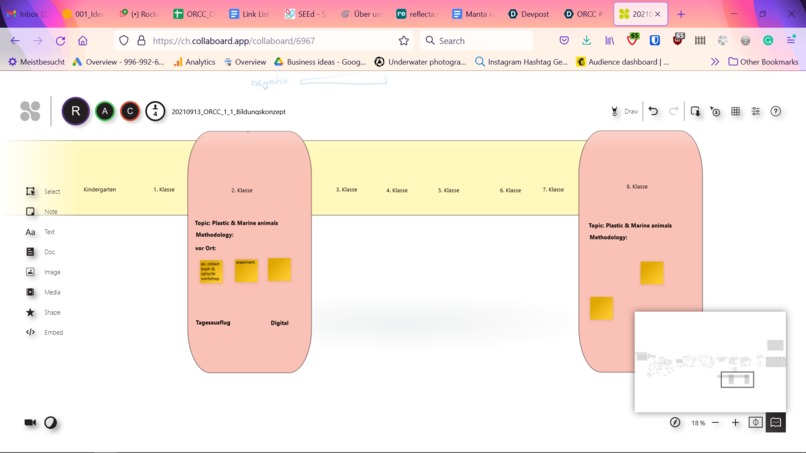Open Business ideas bookmark
This screenshot has width=806, height=453.
coord(320,62)
